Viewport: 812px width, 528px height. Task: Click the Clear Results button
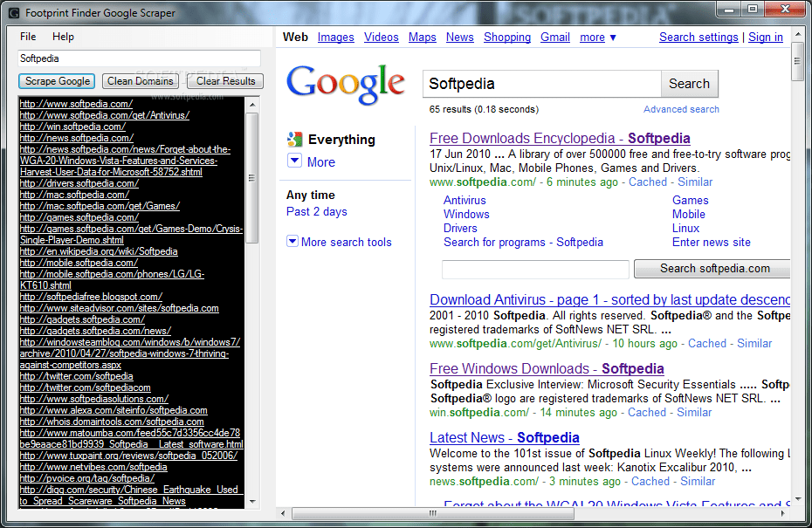click(x=225, y=81)
